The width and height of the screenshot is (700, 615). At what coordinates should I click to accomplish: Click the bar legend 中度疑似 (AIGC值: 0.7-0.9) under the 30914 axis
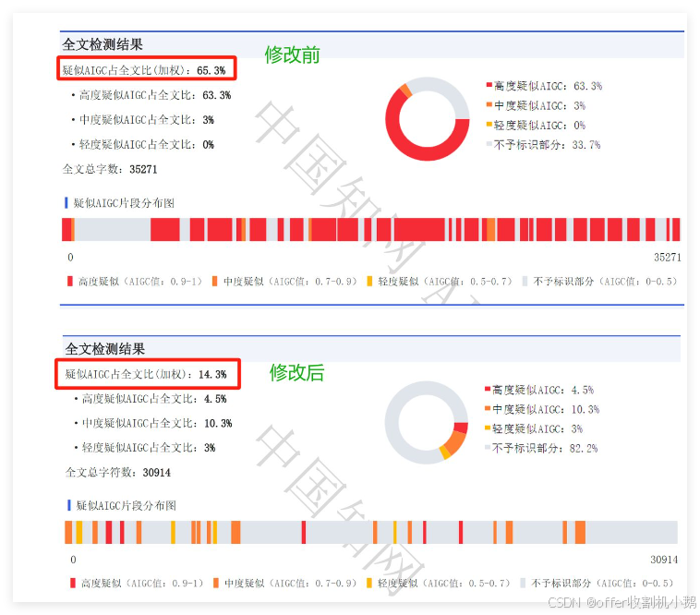click(x=284, y=583)
